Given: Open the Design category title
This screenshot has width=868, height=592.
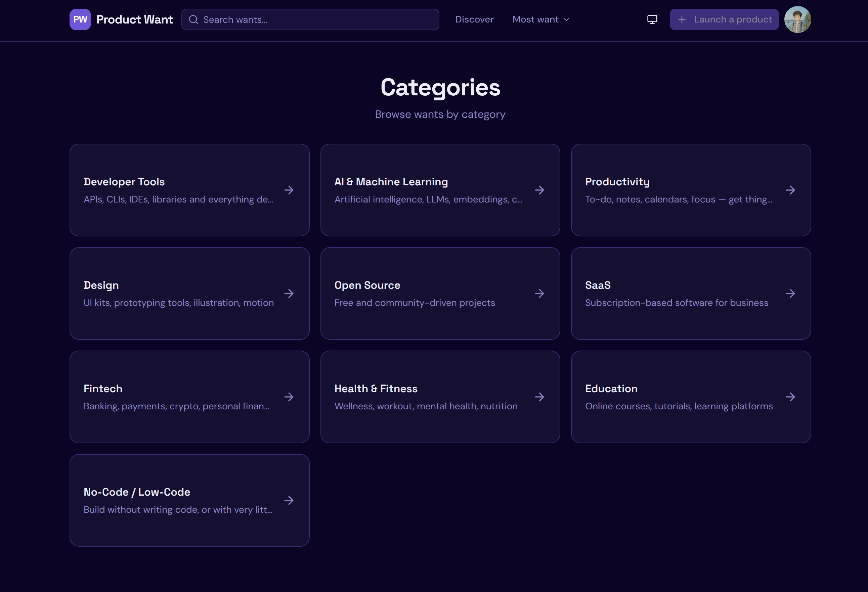Looking at the screenshot, I should (x=101, y=285).
